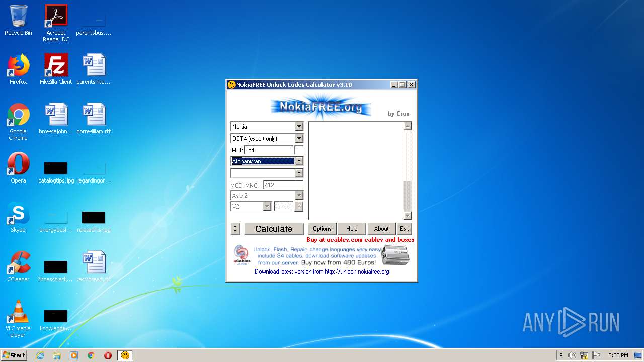Image resolution: width=644 pixels, height=362 pixels.
Task: Open VLC media player shortcut
Action: pyautogui.click(x=18, y=319)
